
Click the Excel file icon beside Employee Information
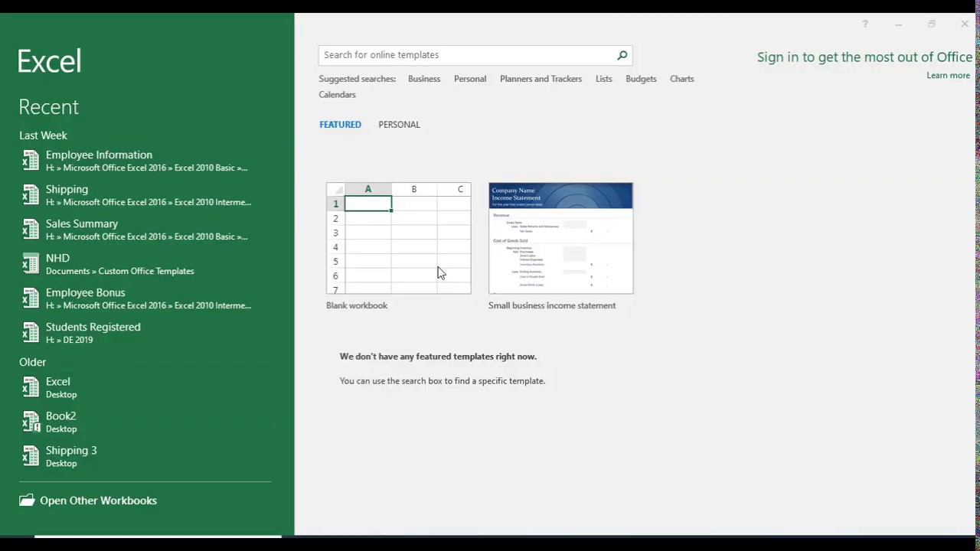pos(30,161)
